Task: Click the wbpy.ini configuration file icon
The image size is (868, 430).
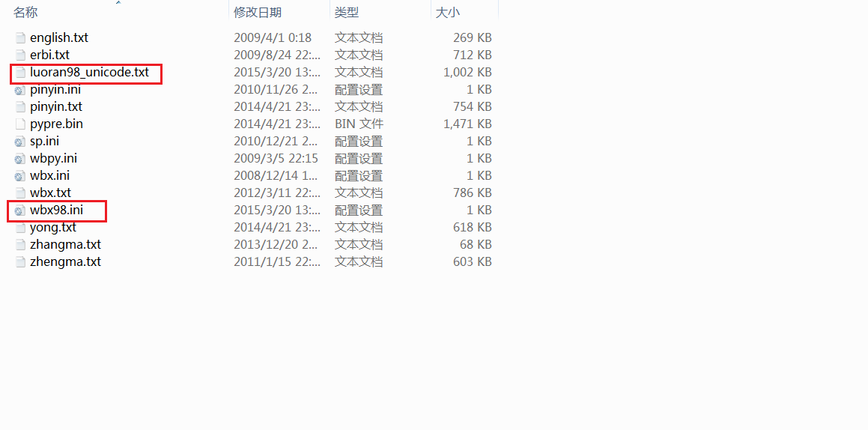Action: pos(20,159)
